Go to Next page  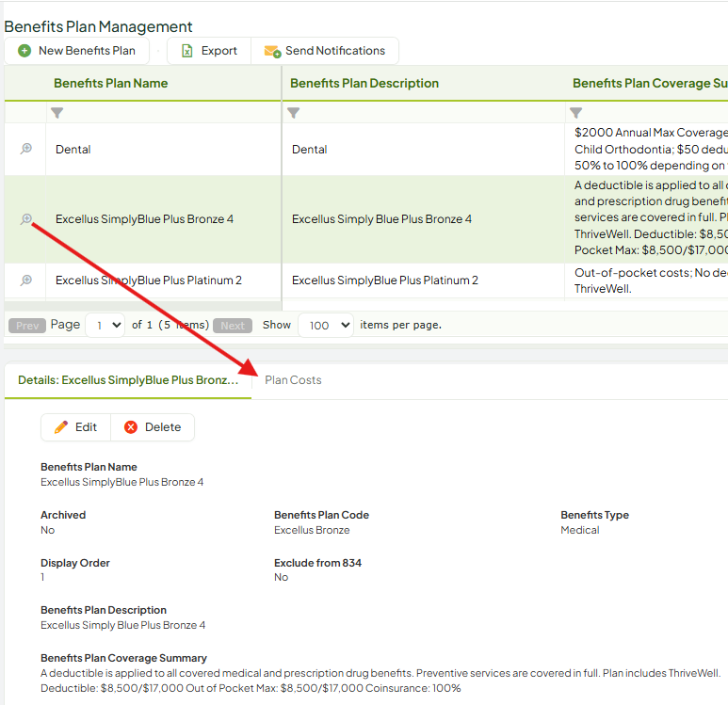[233, 326]
